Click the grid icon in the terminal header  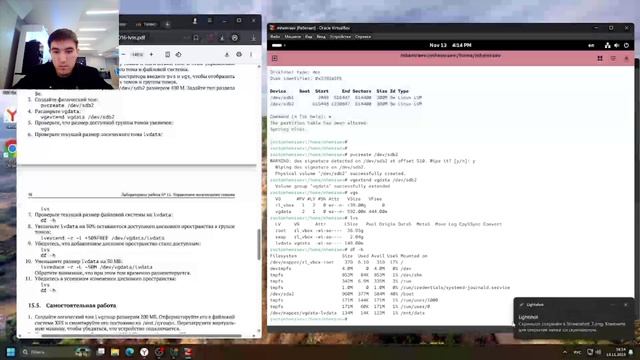tap(600, 58)
